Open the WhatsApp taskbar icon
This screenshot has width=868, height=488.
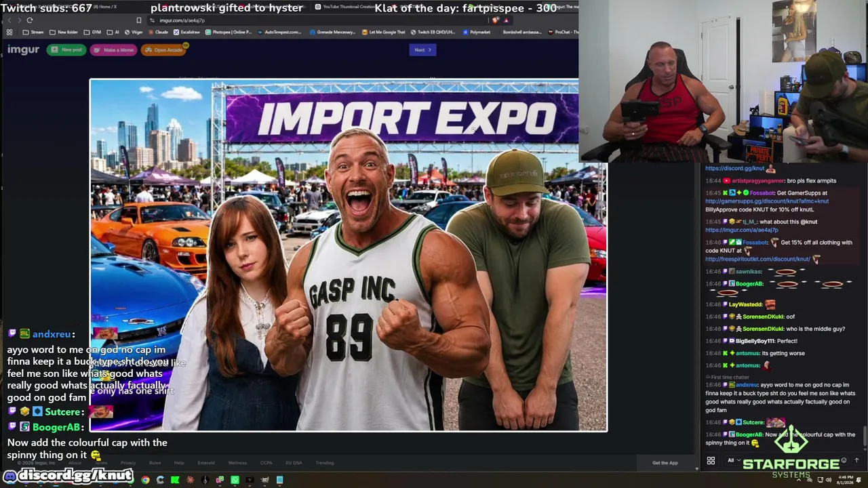235,480
